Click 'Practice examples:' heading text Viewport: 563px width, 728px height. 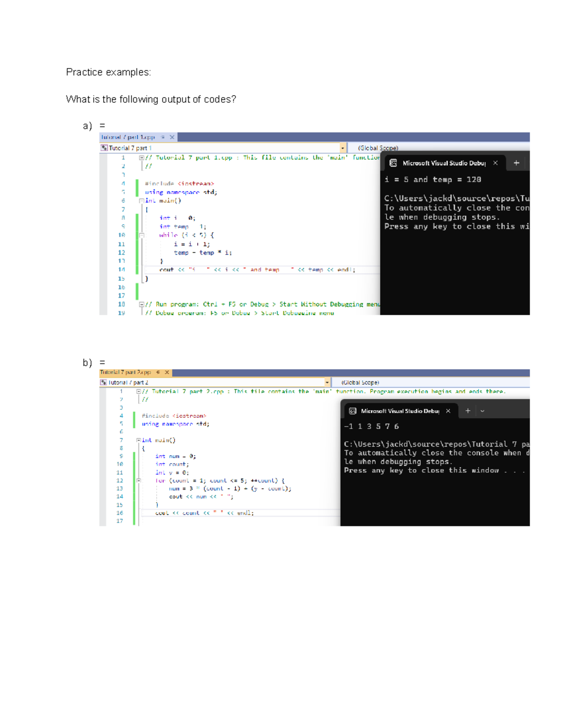[x=108, y=72]
